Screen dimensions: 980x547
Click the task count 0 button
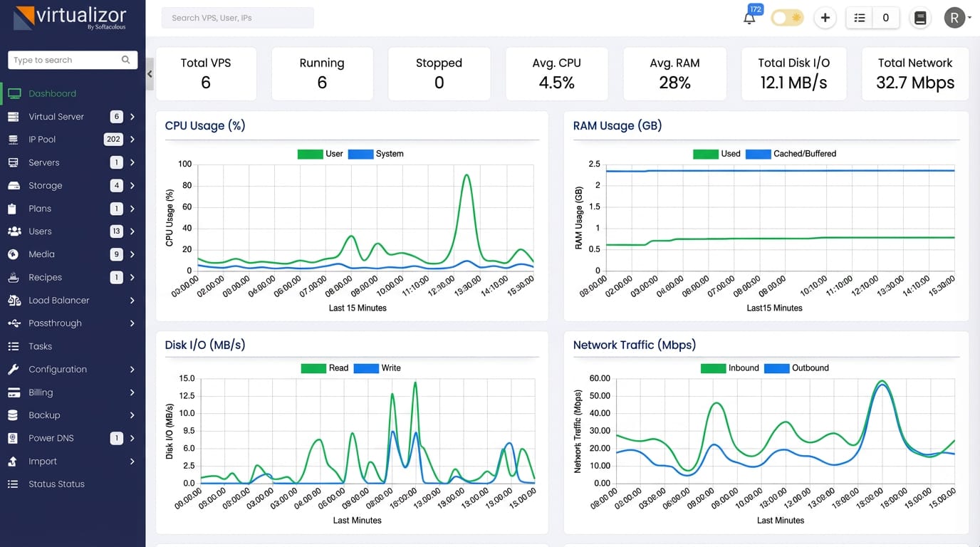coord(886,18)
